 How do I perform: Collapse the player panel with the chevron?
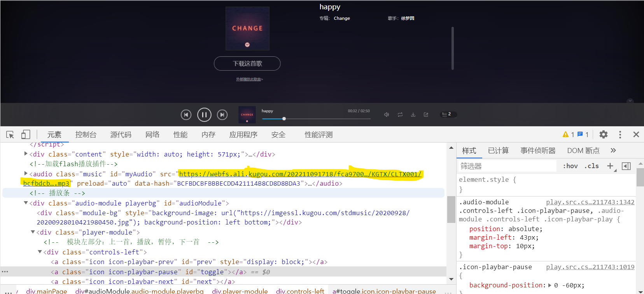click(x=630, y=101)
